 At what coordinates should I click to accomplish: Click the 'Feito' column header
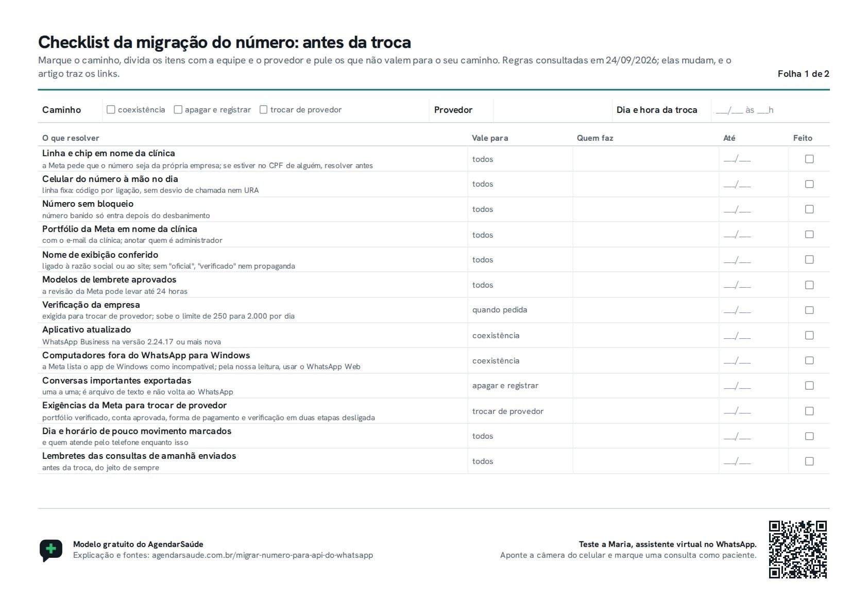(x=803, y=138)
